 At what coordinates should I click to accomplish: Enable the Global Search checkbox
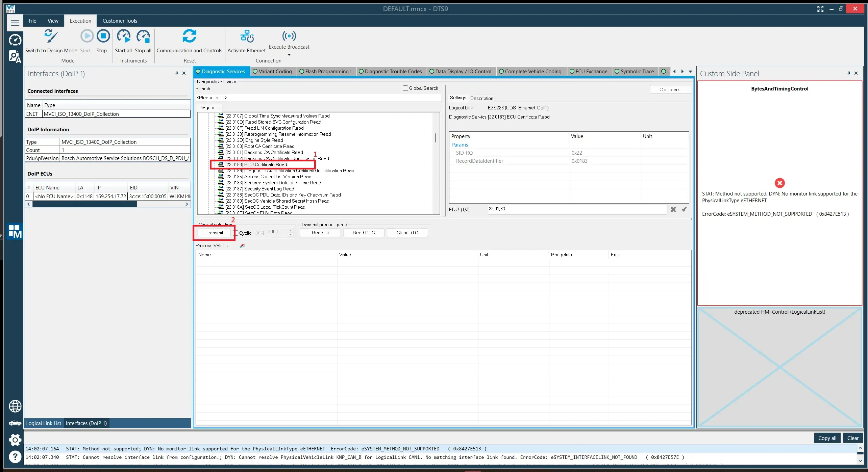tap(405, 88)
